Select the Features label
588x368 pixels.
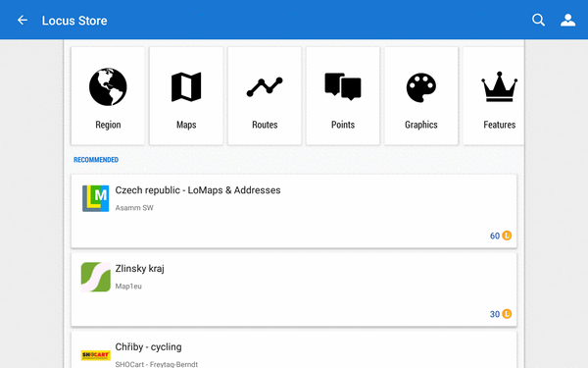500,125
